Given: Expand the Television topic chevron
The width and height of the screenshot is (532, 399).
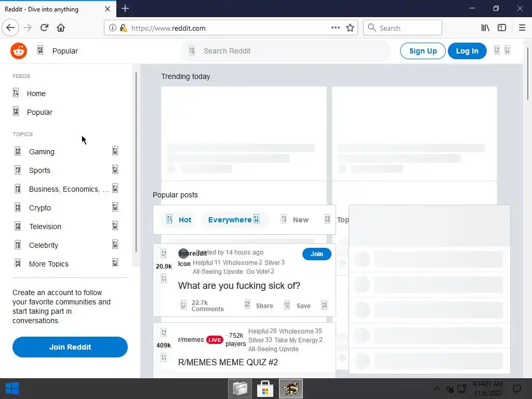Looking at the screenshot, I should coord(115,225).
